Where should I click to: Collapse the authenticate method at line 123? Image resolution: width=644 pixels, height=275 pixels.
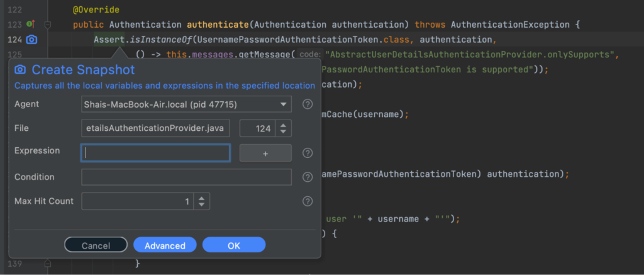[47, 25]
